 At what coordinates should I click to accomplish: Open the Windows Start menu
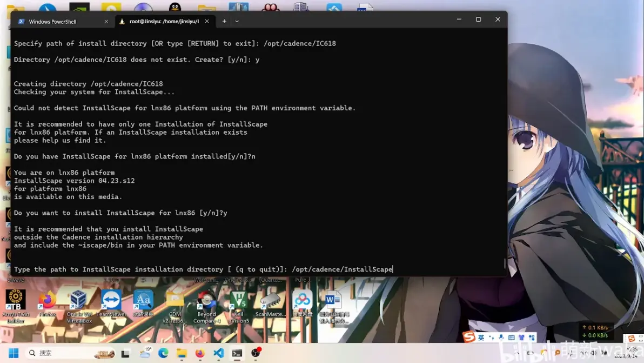click(x=14, y=353)
